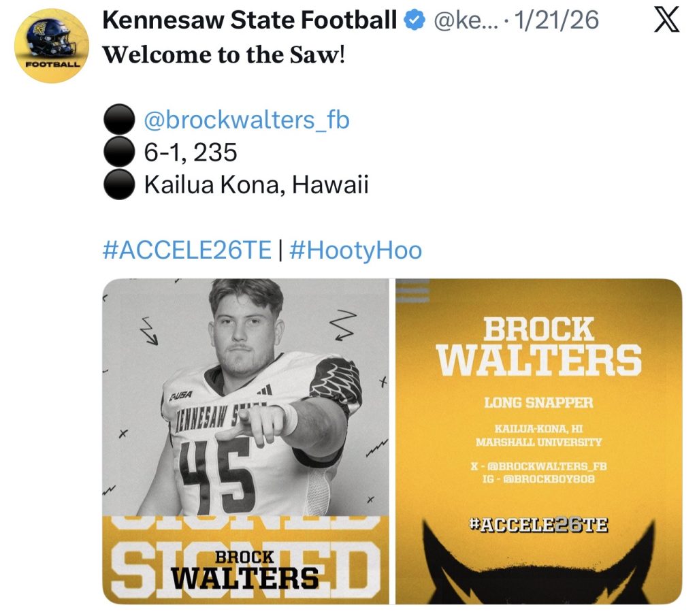Open the Kennesaw State Football account name

pos(249,20)
